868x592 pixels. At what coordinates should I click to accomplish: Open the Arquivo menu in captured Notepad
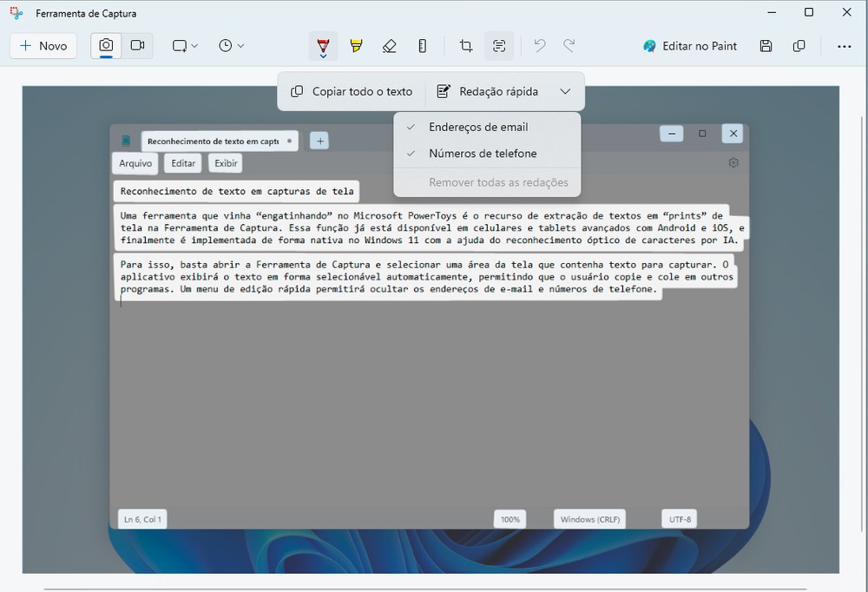click(x=135, y=163)
